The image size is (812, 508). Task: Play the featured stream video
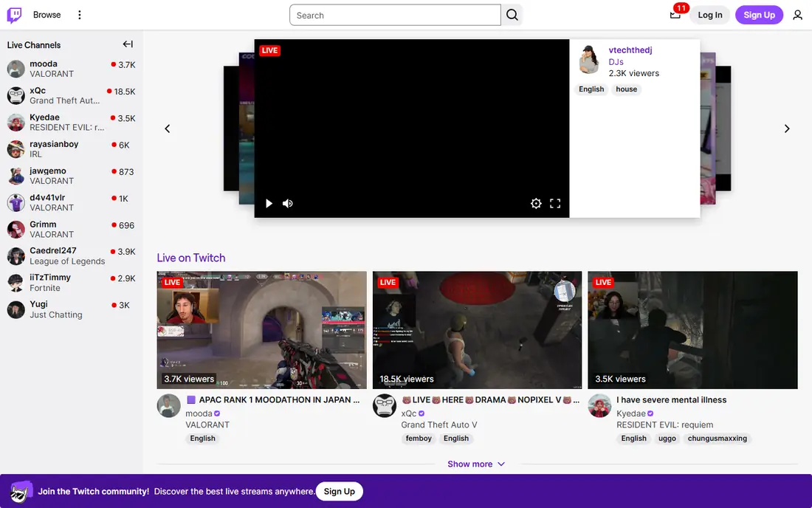pos(269,204)
